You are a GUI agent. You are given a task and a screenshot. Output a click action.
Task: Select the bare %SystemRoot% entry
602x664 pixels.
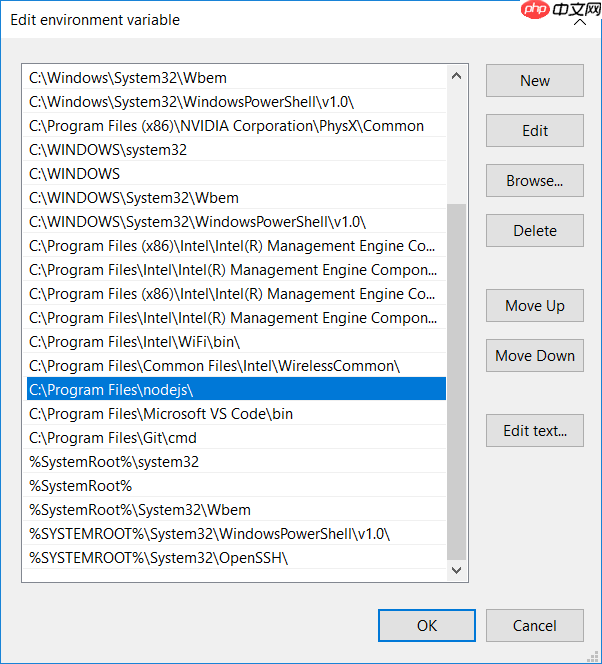[x=236, y=486]
